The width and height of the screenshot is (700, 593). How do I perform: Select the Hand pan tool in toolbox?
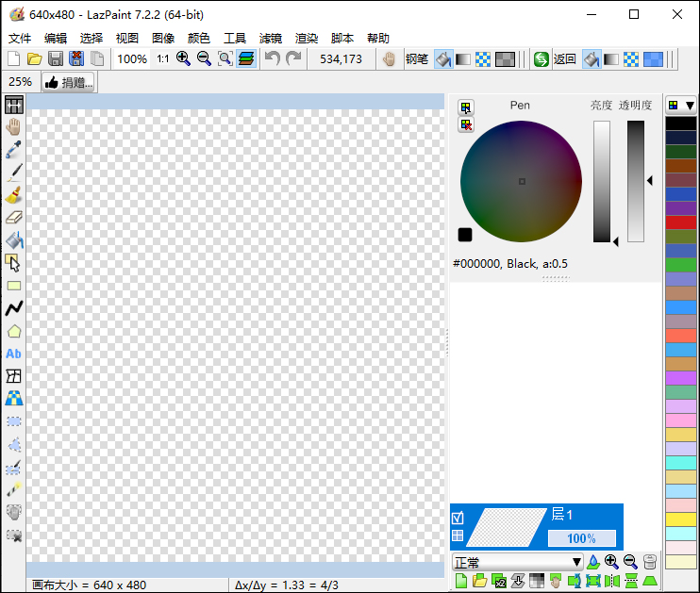[14, 126]
